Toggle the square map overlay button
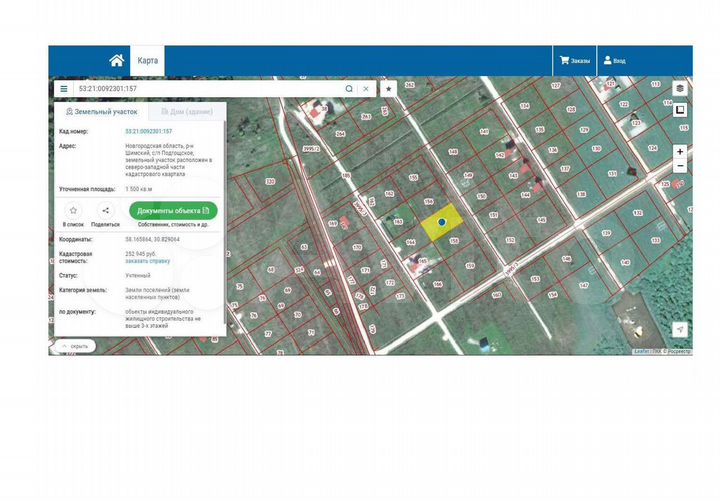 point(680,110)
